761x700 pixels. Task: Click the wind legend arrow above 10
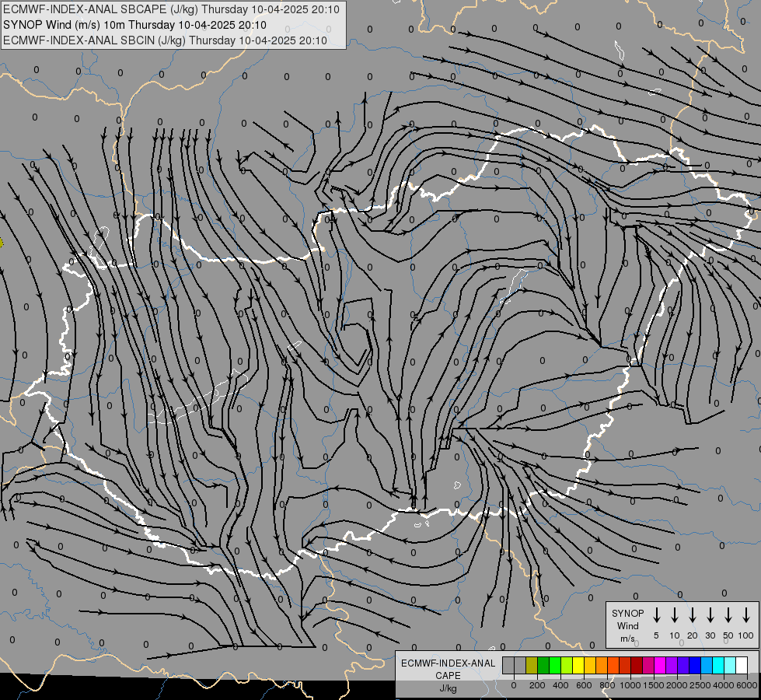pos(675,615)
